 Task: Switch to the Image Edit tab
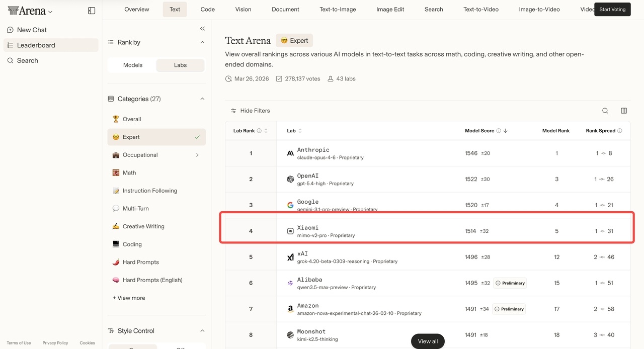pos(390,10)
